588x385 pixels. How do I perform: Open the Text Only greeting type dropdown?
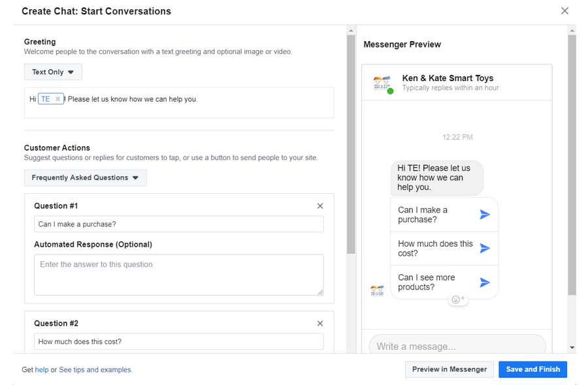pyautogui.click(x=53, y=72)
